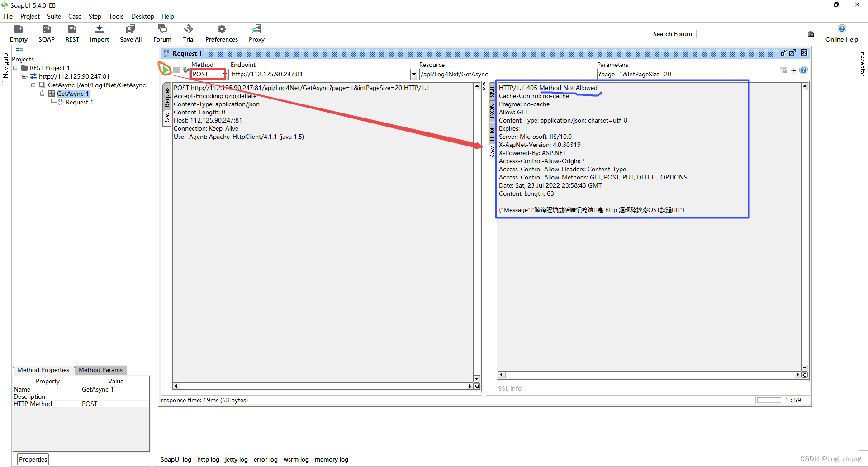
Task: Open the Tools menu
Action: coord(116,16)
